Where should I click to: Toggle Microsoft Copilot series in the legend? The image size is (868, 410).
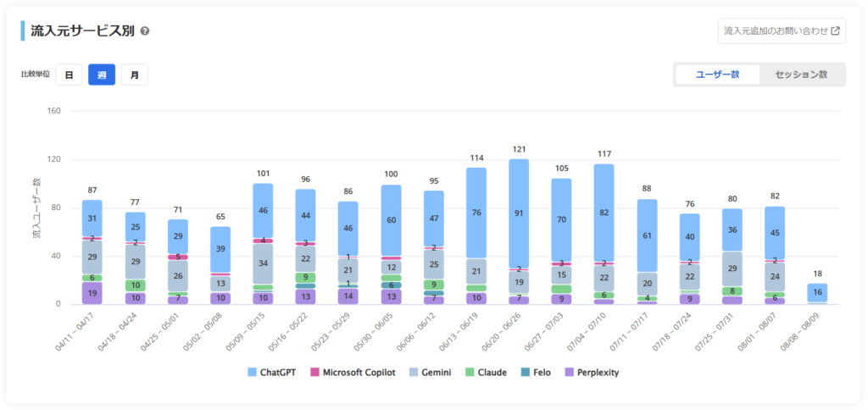coord(353,373)
